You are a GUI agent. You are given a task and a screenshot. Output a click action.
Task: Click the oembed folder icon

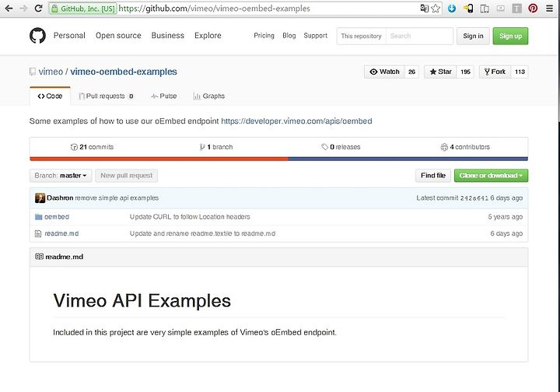click(x=39, y=217)
